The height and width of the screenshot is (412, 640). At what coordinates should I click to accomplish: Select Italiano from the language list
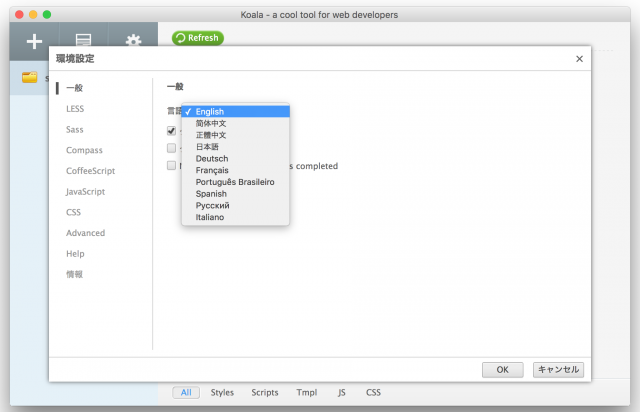[x=210, y=217]
